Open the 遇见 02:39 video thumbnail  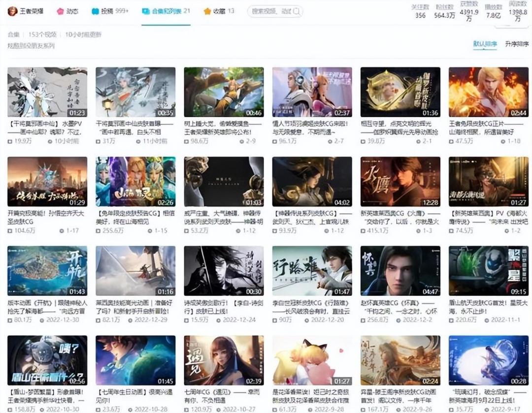224,360
